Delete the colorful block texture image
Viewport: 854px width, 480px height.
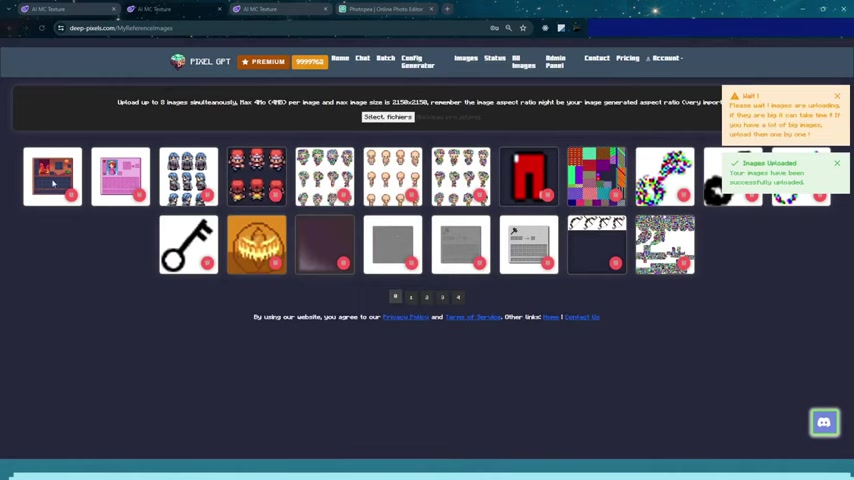point(615,195)
